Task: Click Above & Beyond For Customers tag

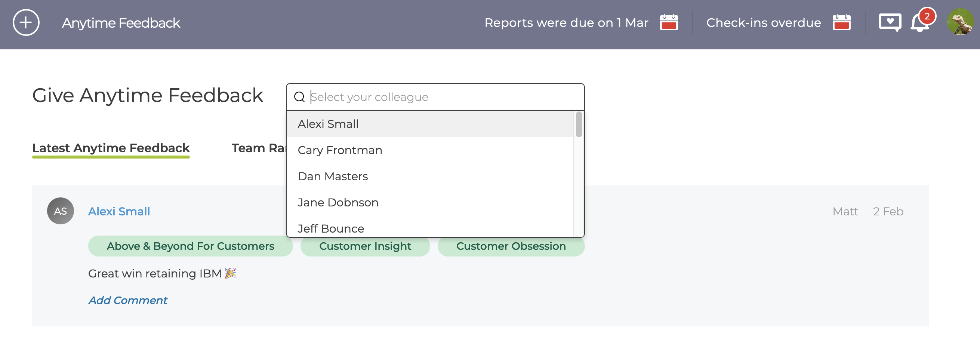Action: [191, 246]
